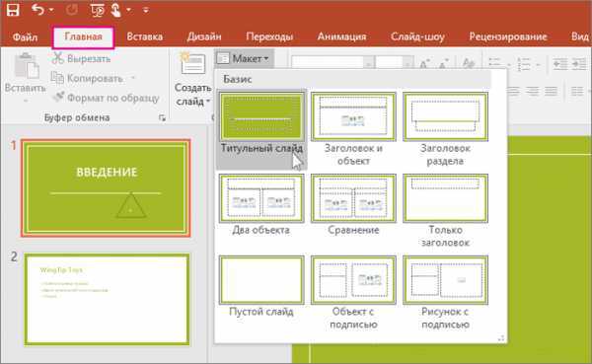Click the Undo arrow icon

pos(37,10)
